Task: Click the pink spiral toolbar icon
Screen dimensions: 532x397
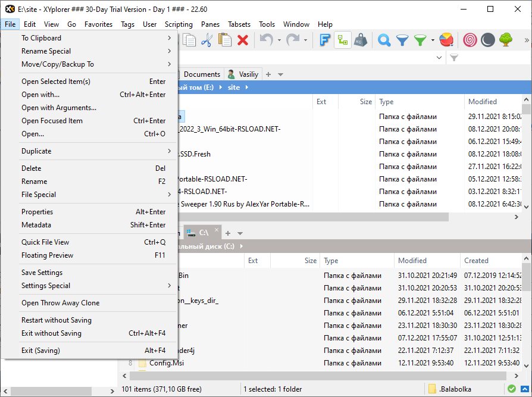Action: [x=470, y=40]
